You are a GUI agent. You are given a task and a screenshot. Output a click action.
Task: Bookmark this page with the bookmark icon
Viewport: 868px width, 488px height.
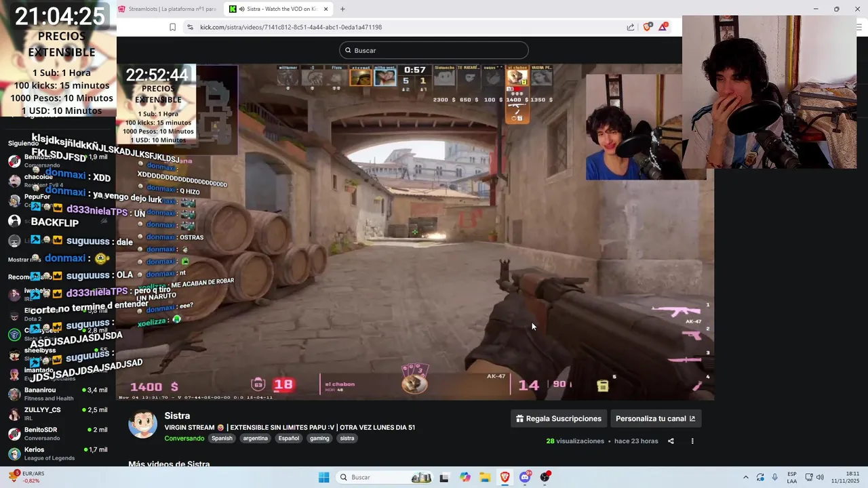[172, 27]
